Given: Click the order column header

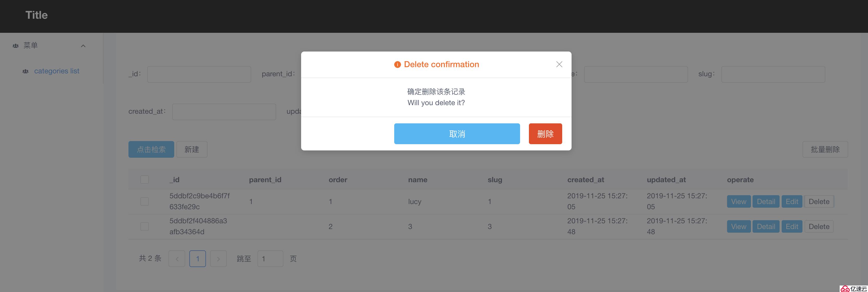Looking at the screenshot, I should (x=338, y=180).
